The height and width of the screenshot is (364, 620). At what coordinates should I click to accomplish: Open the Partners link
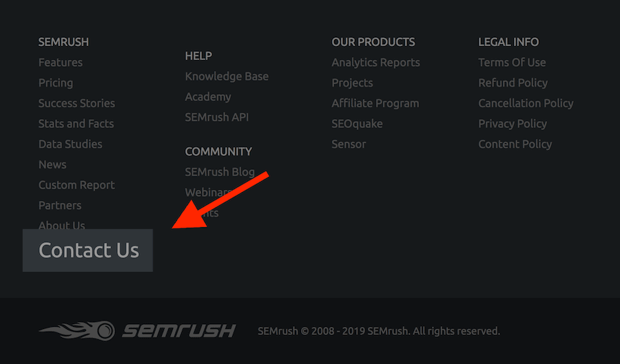tap(60, 205)
